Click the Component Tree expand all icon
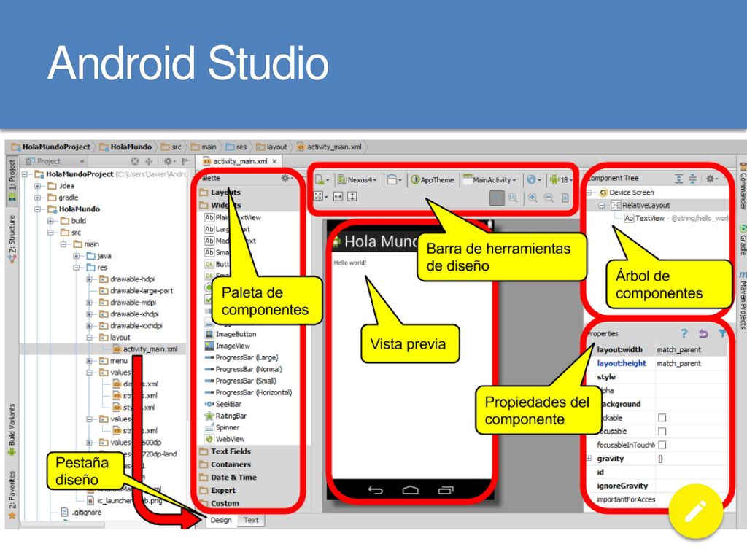This screenshot has width=747, height=560. tap(679, 179)
